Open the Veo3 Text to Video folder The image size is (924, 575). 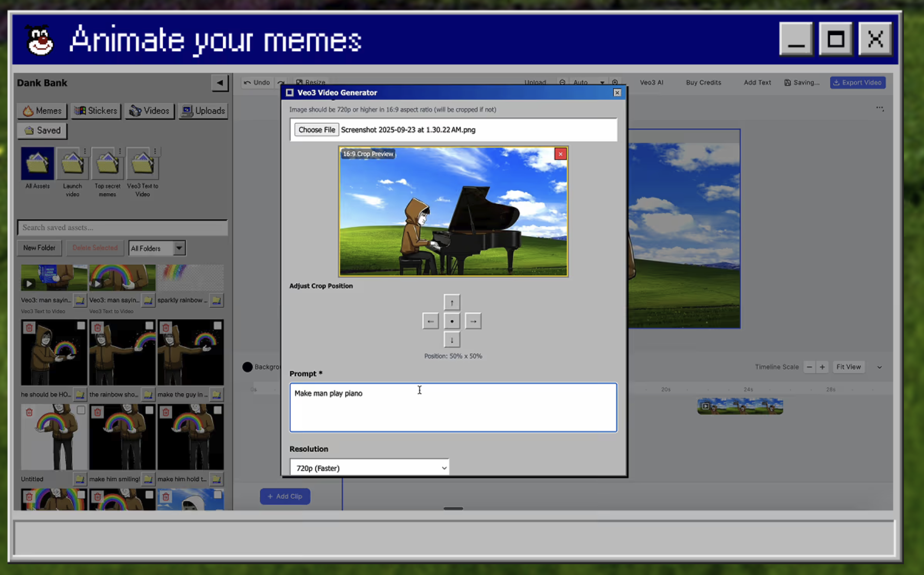(x=142, y=165)
